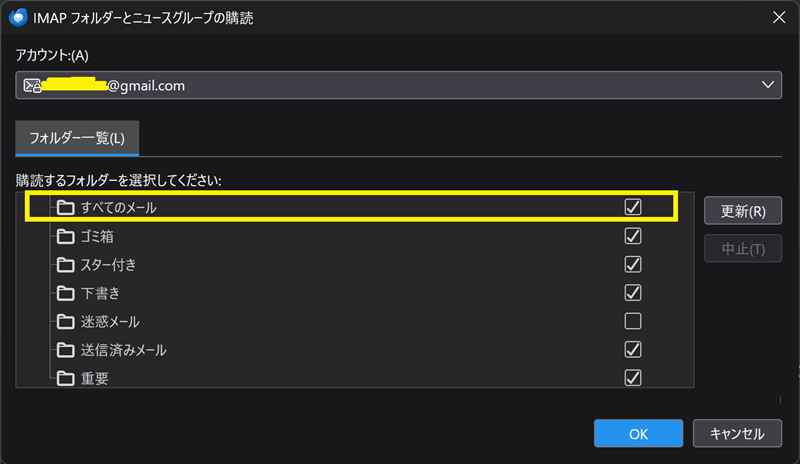Click the mail account icon in dropdown
This screenshot has width=800, height=464.
pos(32,85)
